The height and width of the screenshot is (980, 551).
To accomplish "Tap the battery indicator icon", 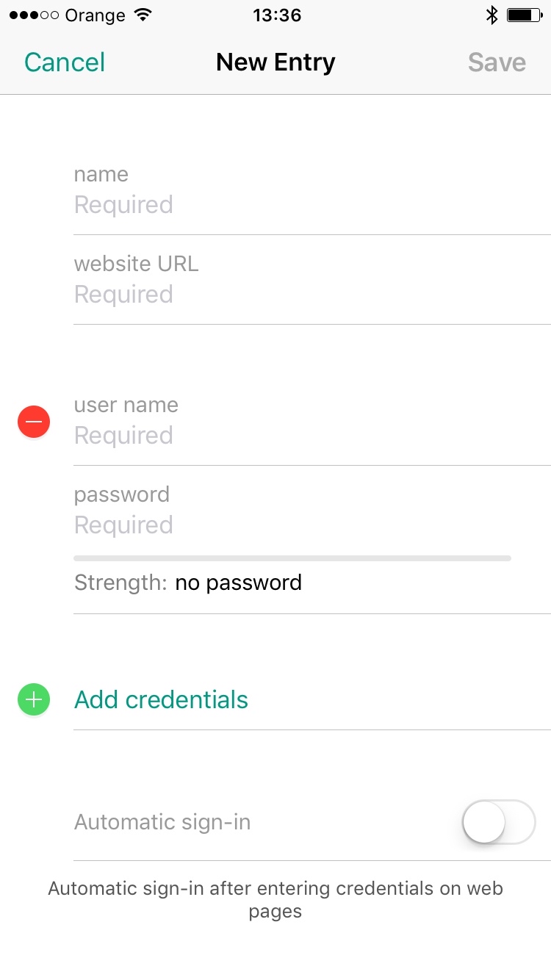I will point(524,15).
